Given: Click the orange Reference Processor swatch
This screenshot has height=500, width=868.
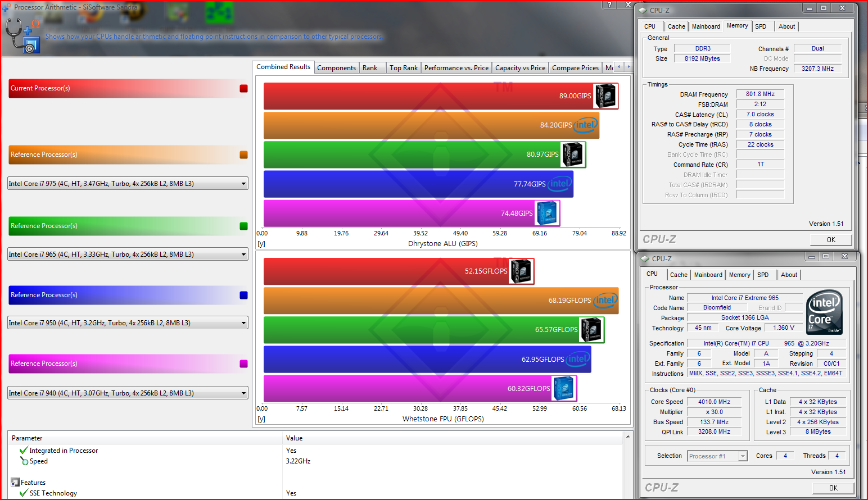Looking at the screenshot, I should coord(243,154).
